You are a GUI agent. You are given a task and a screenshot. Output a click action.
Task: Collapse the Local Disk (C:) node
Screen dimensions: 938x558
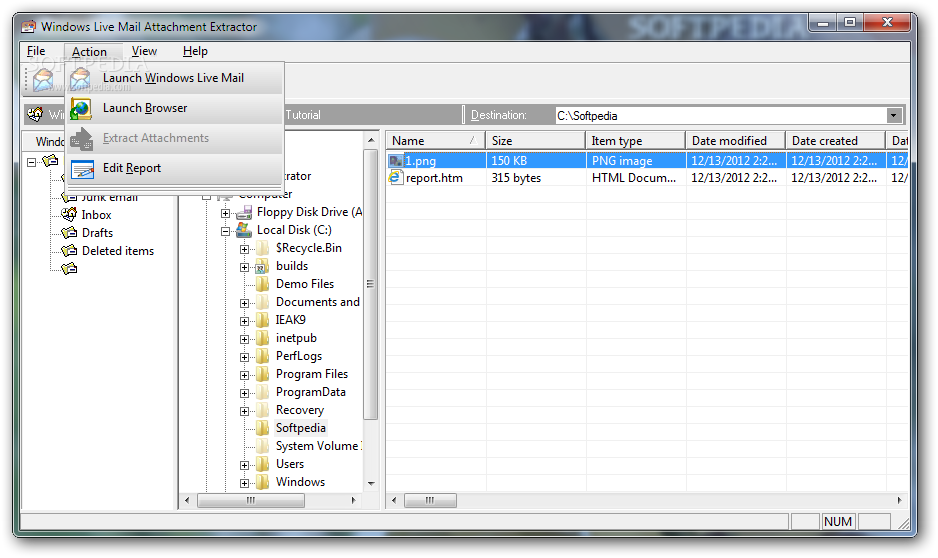pyautogui.click(x=226, y=231)
